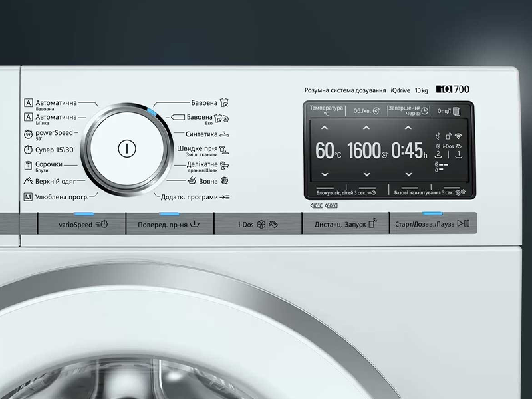This screenshot has width=532, height=399.
Task: Decrease temperature with the down arrow
Action: click(x=325, y=174)
